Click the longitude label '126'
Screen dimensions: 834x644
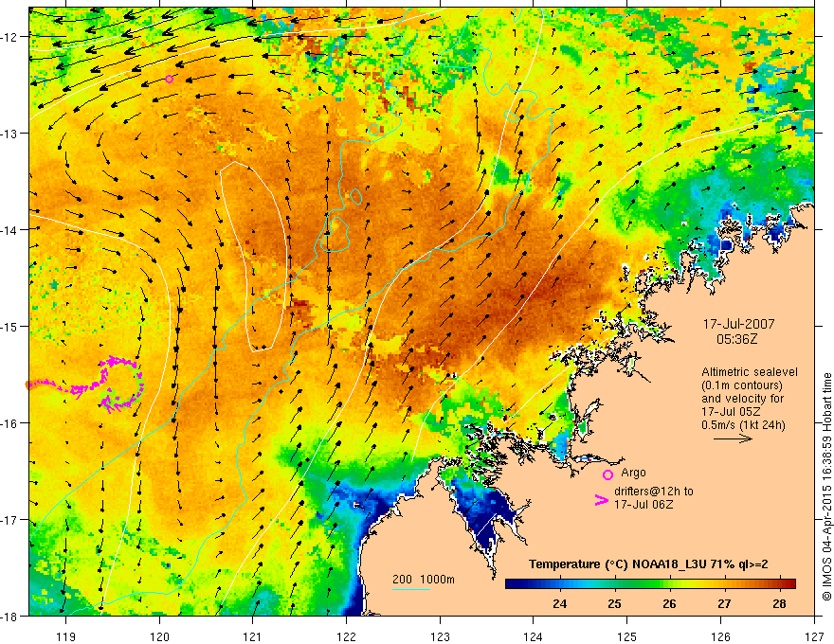(x=720, y=636)
